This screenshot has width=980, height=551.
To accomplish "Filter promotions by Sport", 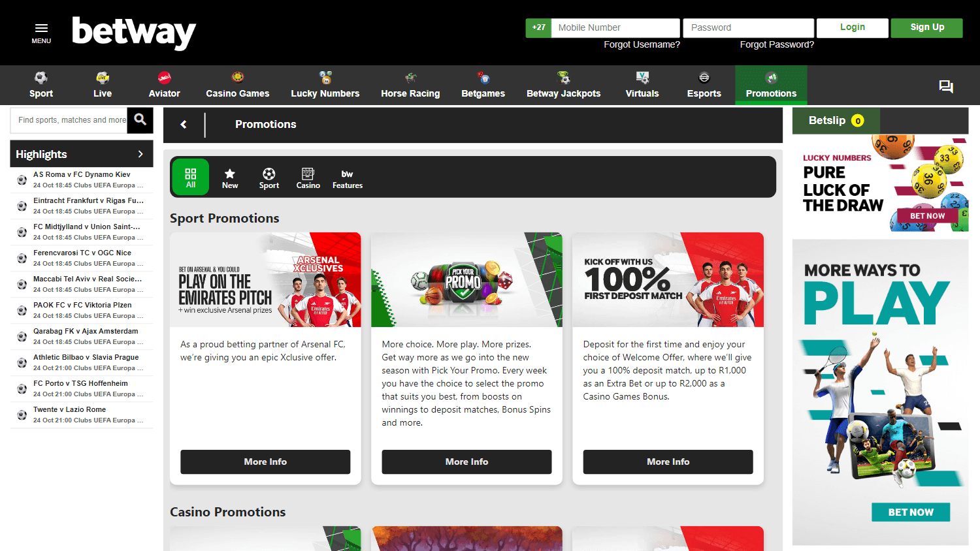I will pos(269,178).
